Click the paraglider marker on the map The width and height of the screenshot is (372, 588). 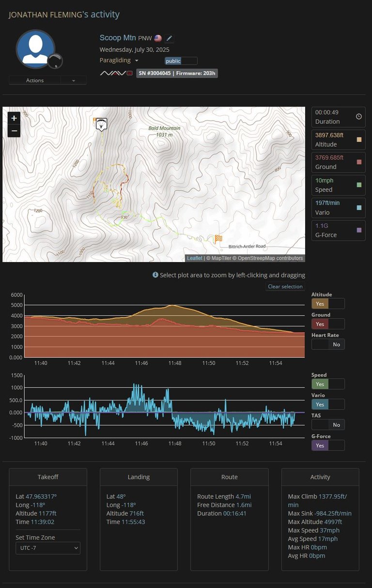[x=101, y=124]
